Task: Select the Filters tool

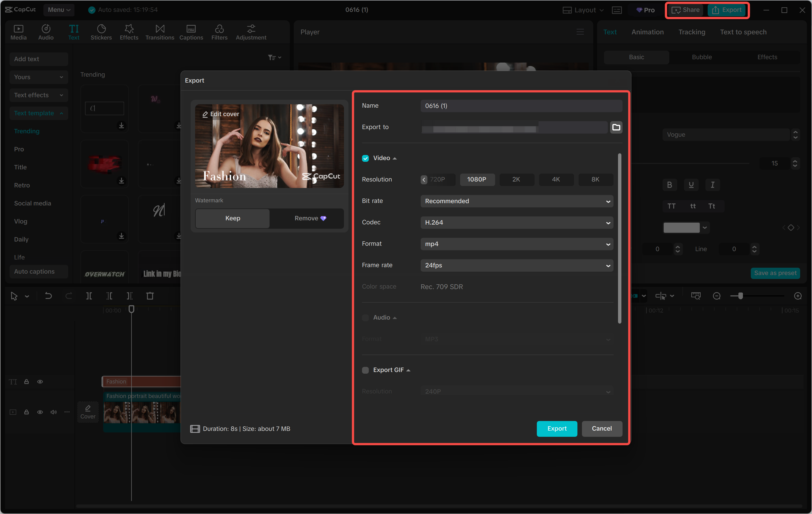Action: (219, 32)
